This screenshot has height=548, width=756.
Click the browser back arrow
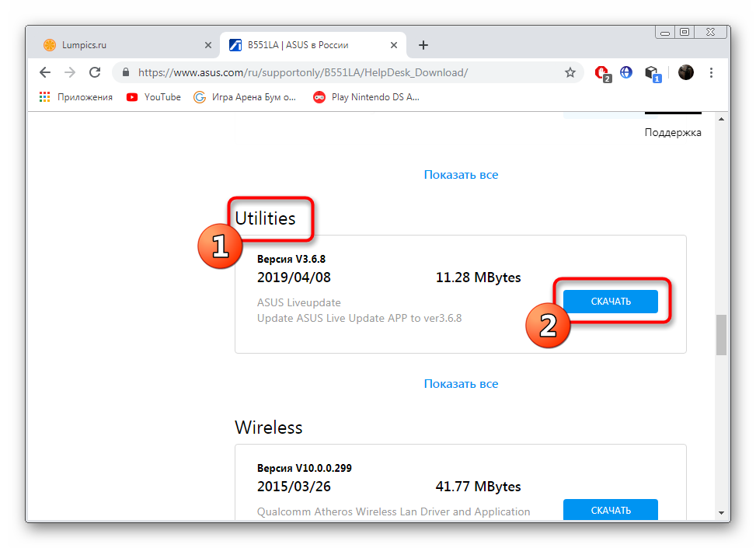pos(45,72)
